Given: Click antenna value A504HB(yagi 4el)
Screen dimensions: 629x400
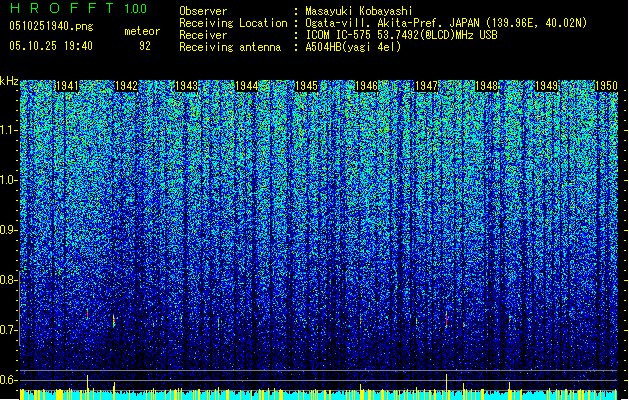Looking at the screenshot, I should coord(353,47).
